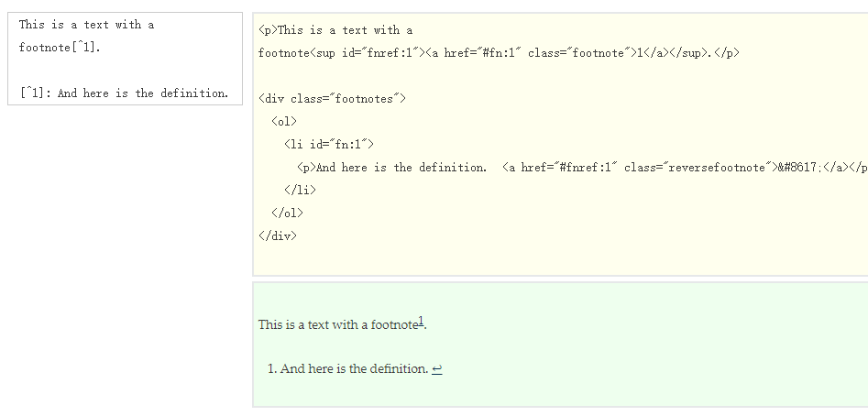Click the '<p>This is a text with a' code line
This screenshot has height=416, width=868.
[335, 30]
